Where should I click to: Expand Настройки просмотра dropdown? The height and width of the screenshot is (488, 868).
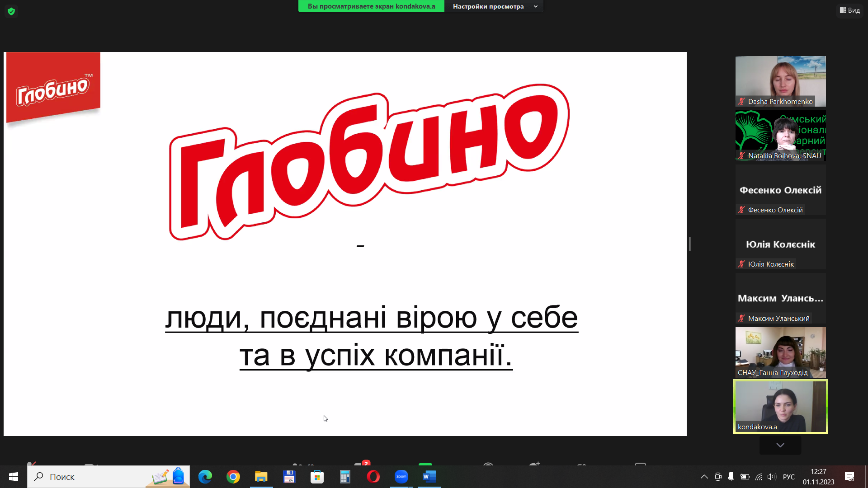pos(494,6)
